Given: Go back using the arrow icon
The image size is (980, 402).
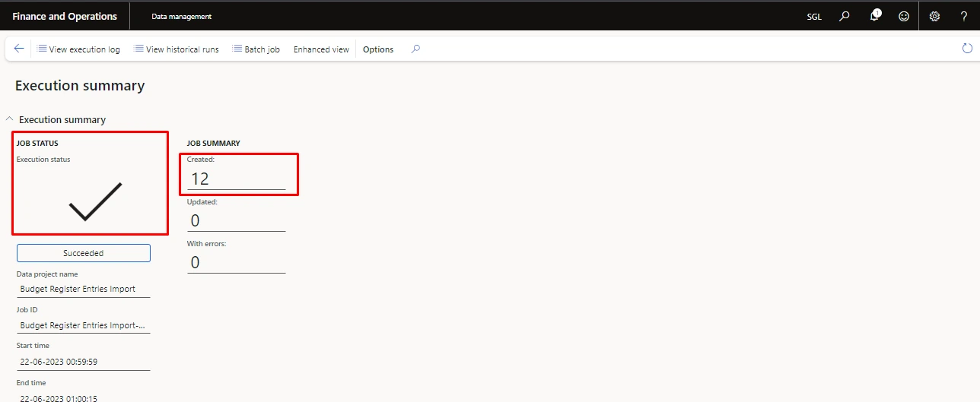Looking at the screenshot, I should coord(19,49).
